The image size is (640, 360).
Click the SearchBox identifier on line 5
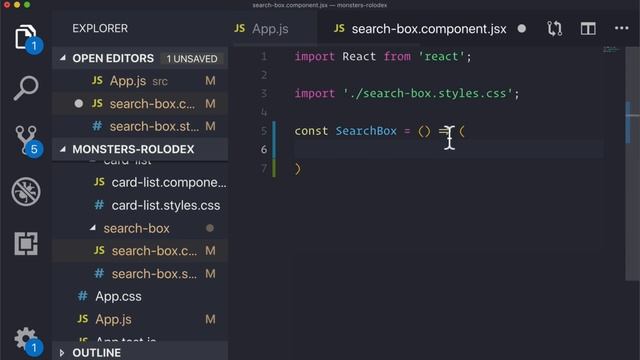(x=366, y=131)
